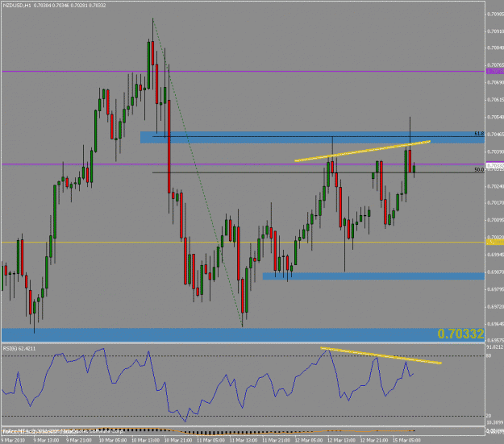This screenshot has width=504, height=444.
Task: Click the 9 Mar 2010 date label
Action: [12, 440]
